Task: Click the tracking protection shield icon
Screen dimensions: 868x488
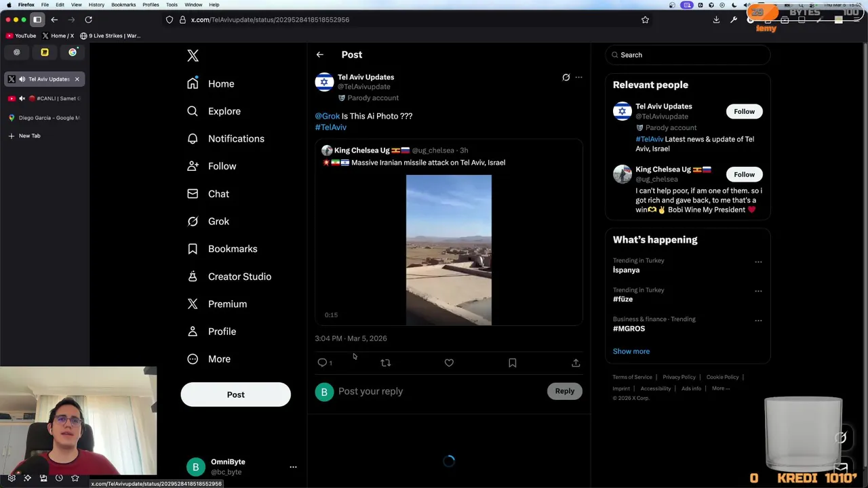Action: point(170,20)
